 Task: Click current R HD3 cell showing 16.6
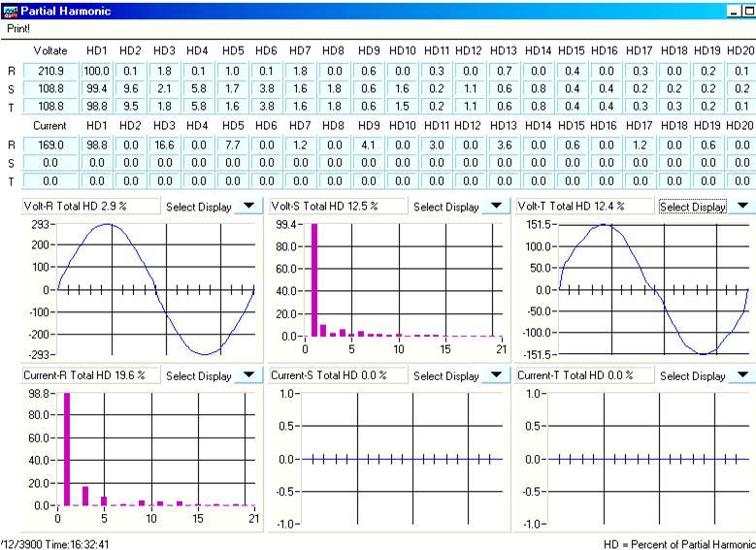coord(164,146)
